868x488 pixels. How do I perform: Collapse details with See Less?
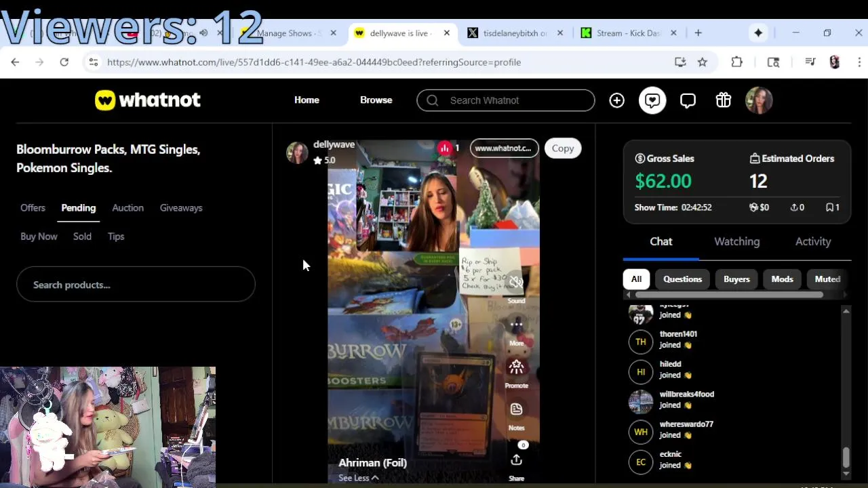tap(359, 478)
